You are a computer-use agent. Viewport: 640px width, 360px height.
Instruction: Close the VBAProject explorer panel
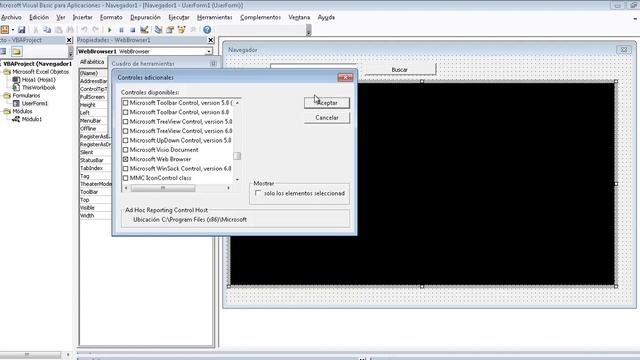(x=69, y=40)
